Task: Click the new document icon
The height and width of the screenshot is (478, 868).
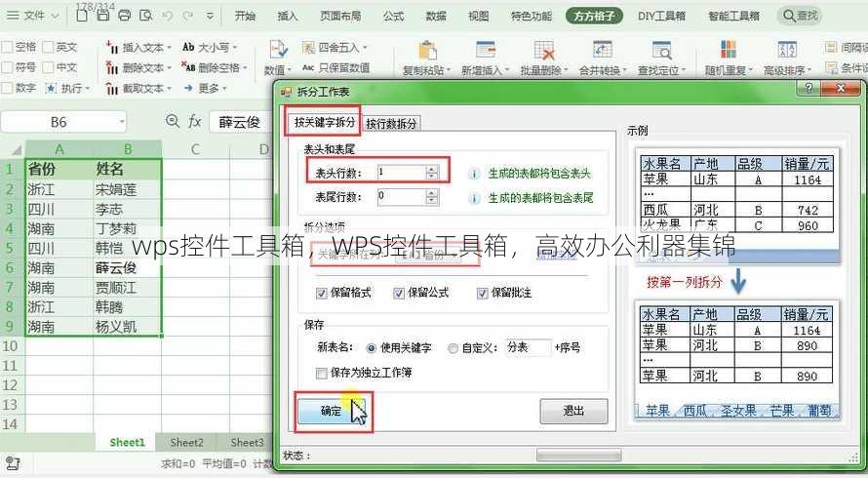Action: 82,16
